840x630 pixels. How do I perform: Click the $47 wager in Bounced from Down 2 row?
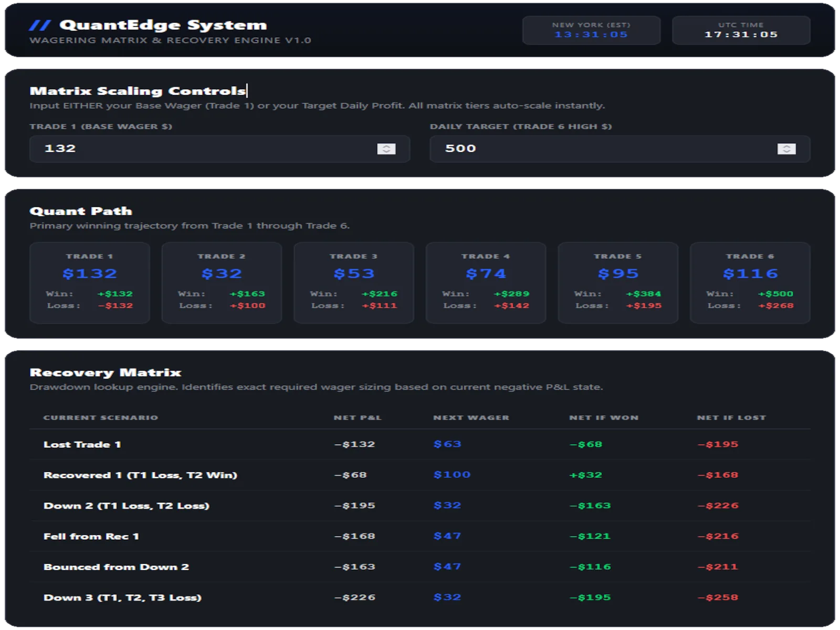click(x=447, y=566)
